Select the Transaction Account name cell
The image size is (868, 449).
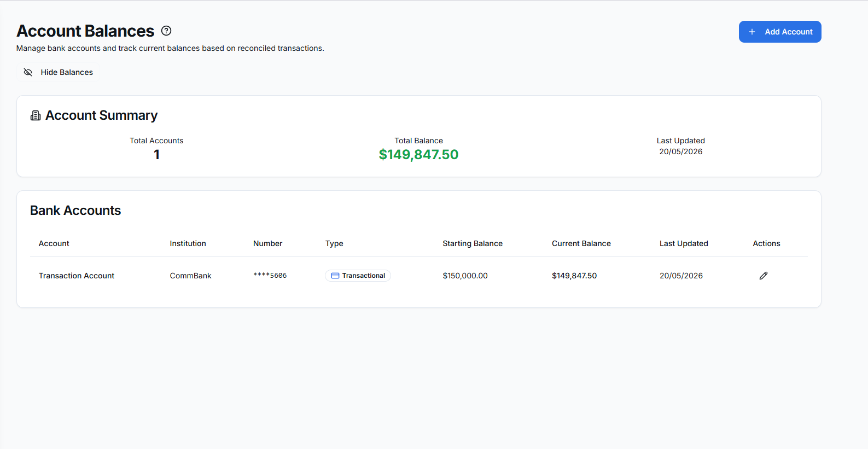(x=77, y=276)
